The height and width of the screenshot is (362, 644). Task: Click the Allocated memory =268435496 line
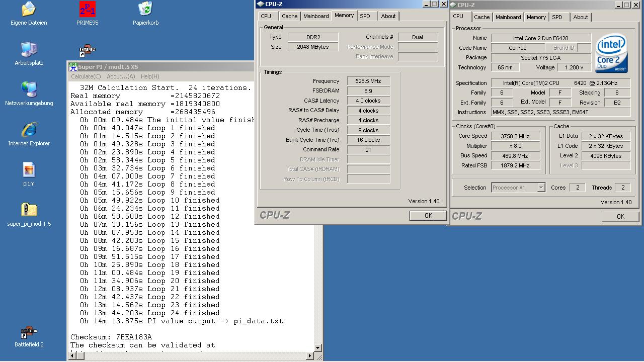(143, 112)
